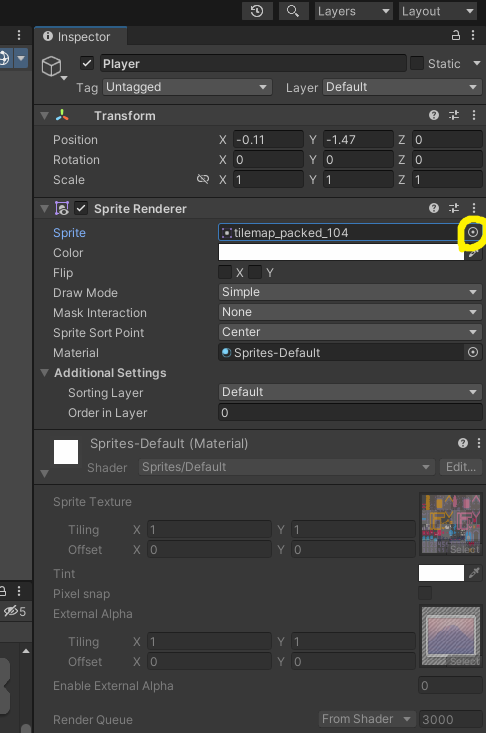Viewport: 486px width, 733px height.
Task: Open the white Color swatch field
Action: (341, 252)
